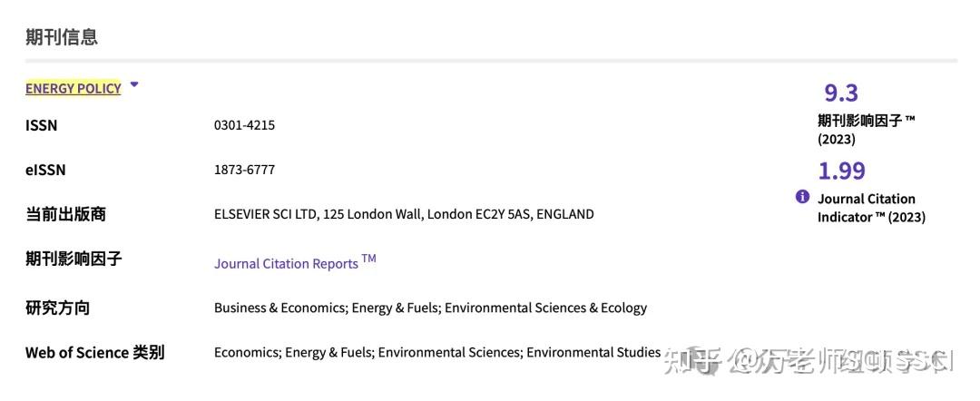Click the Economics; Energy & Fuels categories text
Viewport: 980px width, 401px height.
coord(437,352)
